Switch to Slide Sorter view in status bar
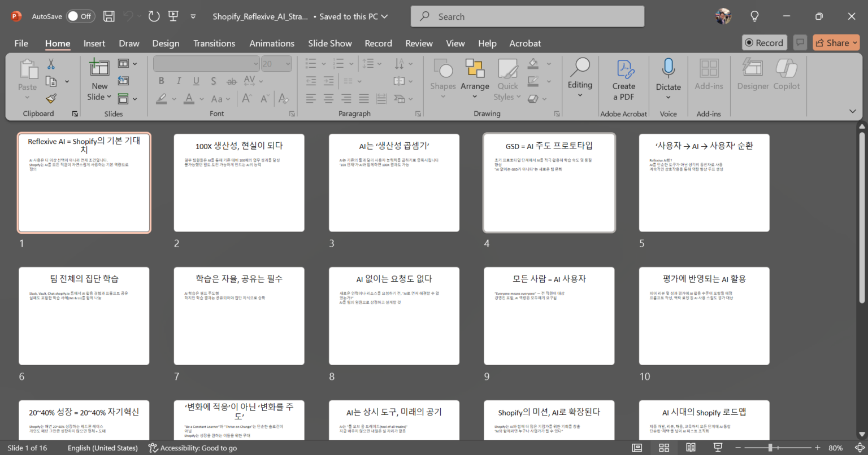 click(x=663, y=447)
